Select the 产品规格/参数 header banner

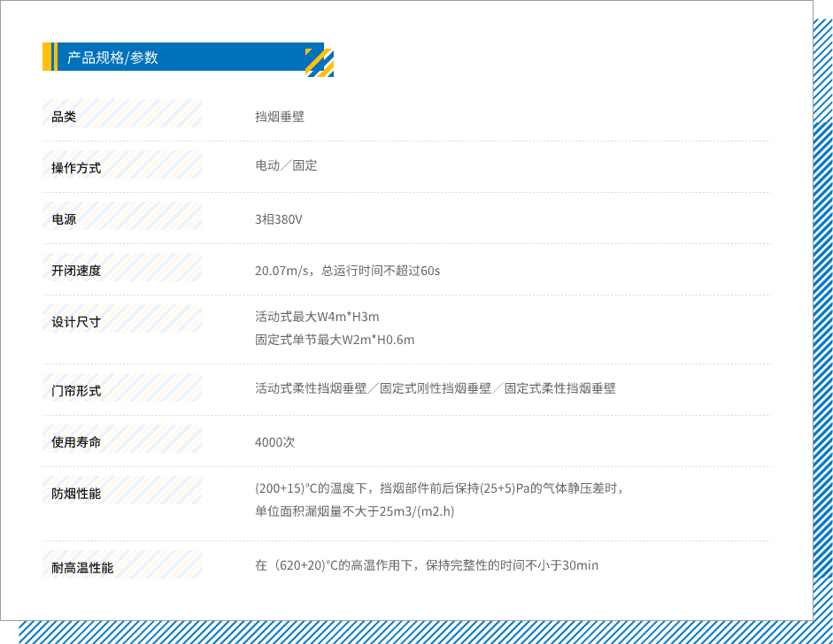[x=181, y=57]
